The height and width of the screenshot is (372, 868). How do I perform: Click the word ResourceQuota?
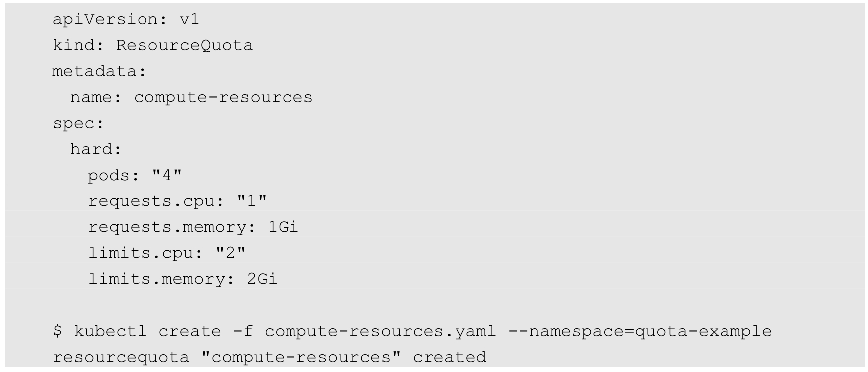click(x=184, y=45)
